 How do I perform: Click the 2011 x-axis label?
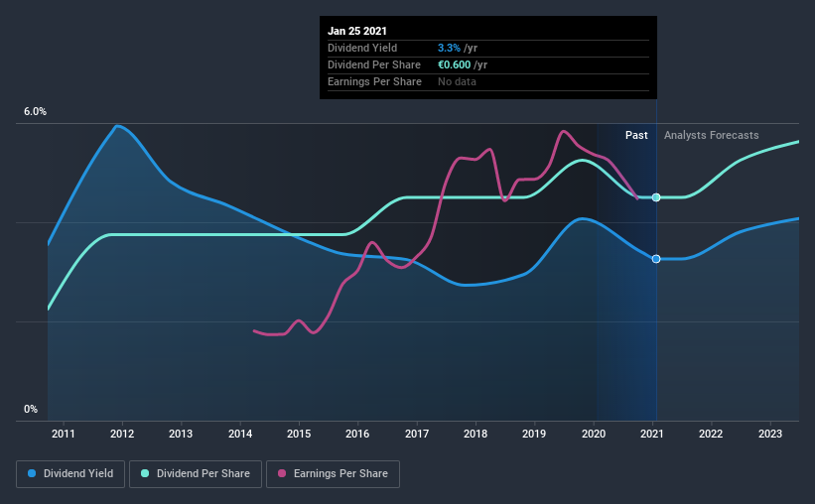(63, 434)
